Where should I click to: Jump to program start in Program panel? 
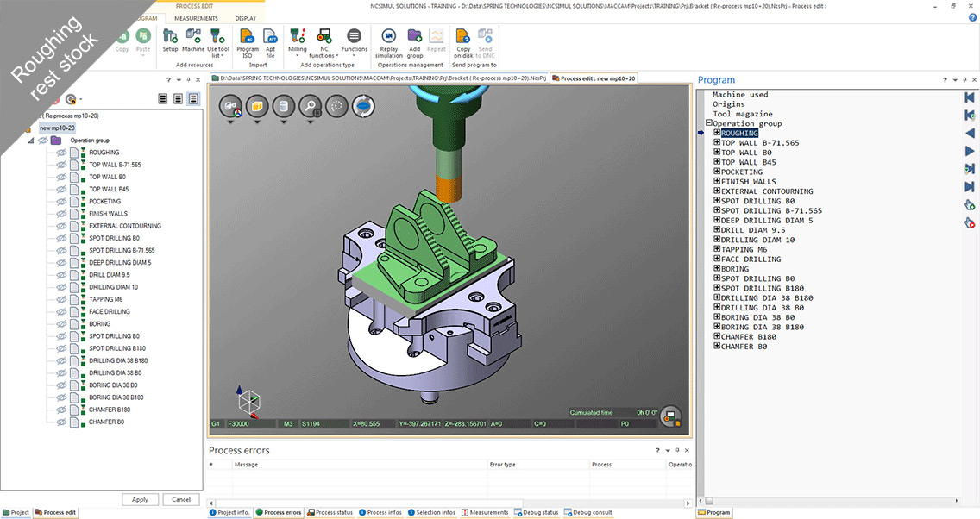coord(970,97)
